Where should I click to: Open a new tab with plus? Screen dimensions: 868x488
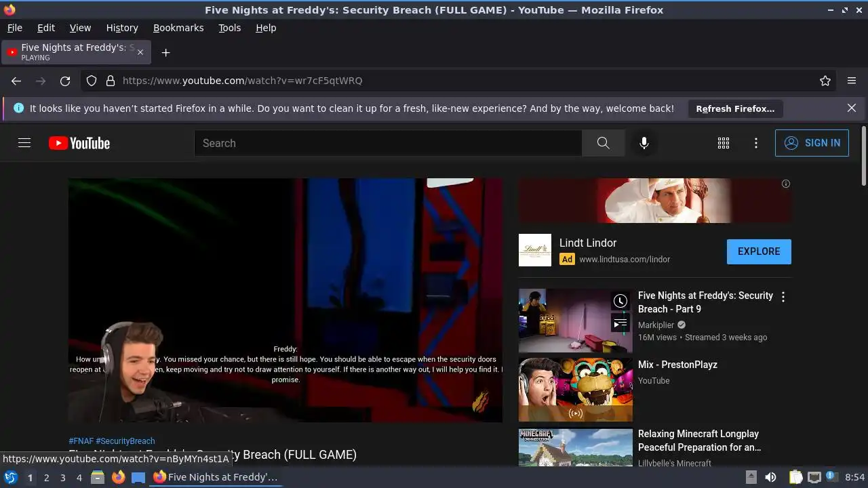[x=165, y=52]
